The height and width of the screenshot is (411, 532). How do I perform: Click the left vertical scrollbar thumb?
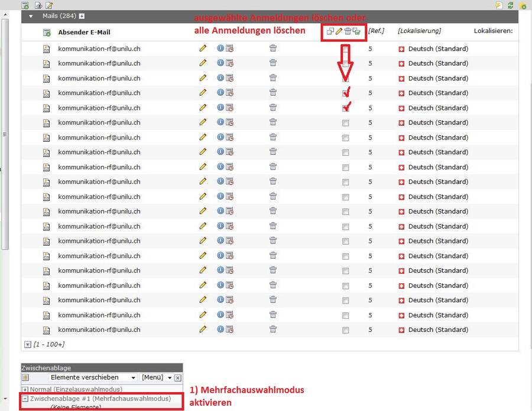[5, 134]
